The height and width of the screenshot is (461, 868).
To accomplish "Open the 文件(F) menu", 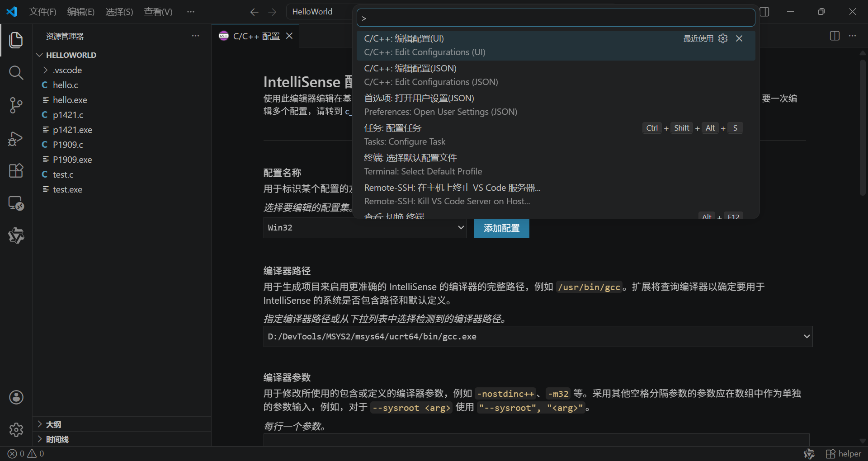I will click(x=42, y=12).
